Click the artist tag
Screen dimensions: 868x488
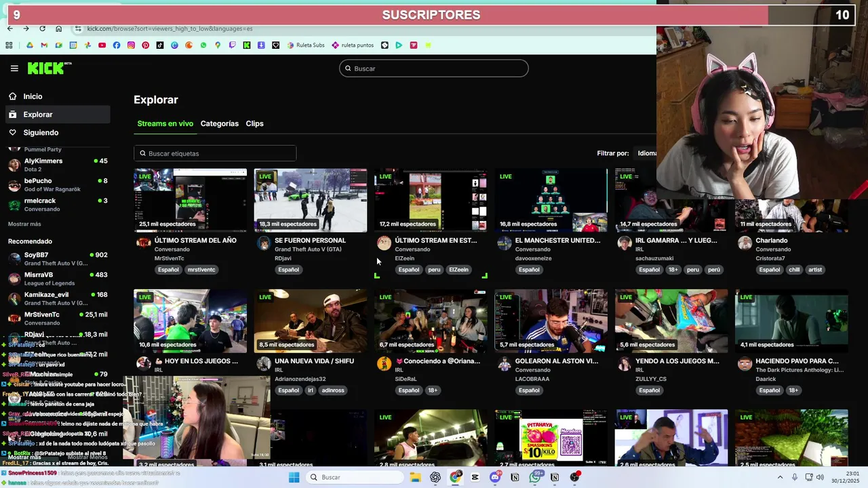click(815, 270)
